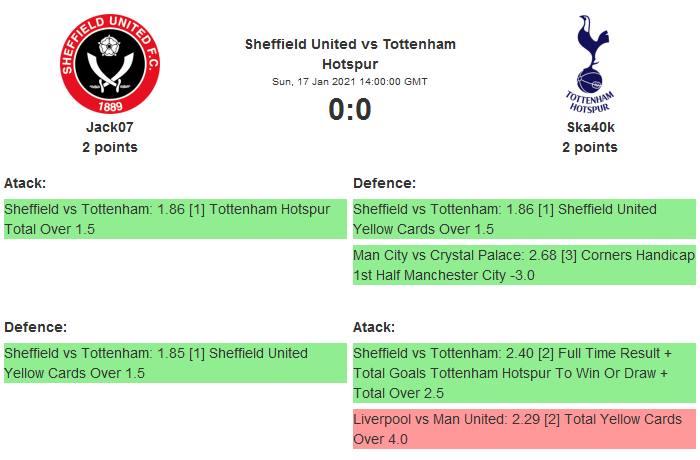Open the Ska40k user profile
This screenshot has width=700, height=460.
pos(589,127)
